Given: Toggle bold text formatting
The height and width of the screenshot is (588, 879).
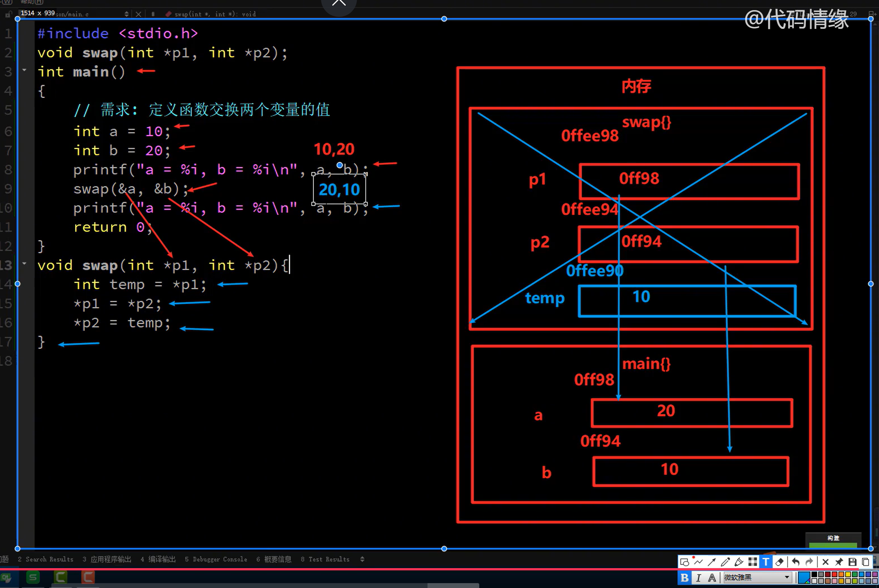Looking at the screenshot, I should click(x=685, y=577).
